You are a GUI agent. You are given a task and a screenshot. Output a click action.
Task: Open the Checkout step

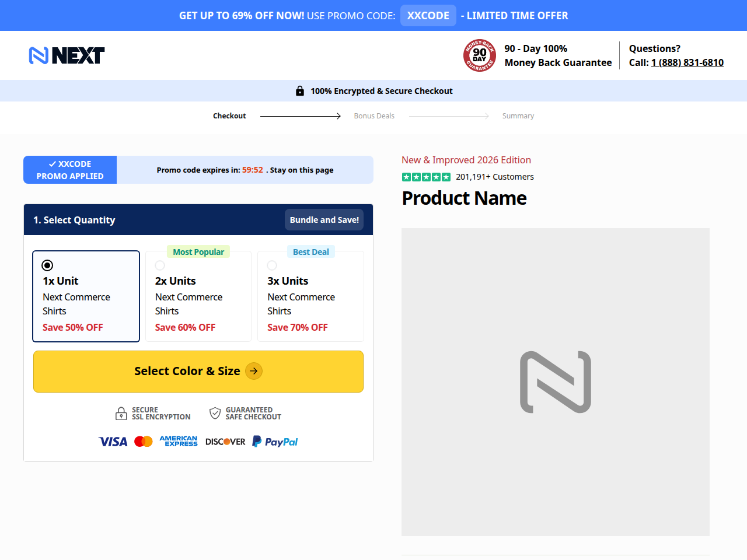pos(229,116)
